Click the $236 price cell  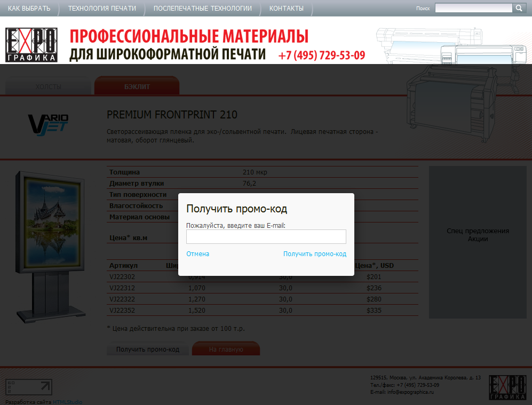pyautogui.click(x=374, y=288)
